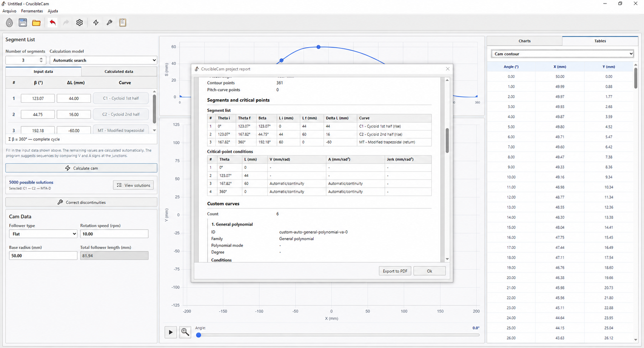Open curve dropdown MT - Modified trapezoidal

[x=121, y=130]
